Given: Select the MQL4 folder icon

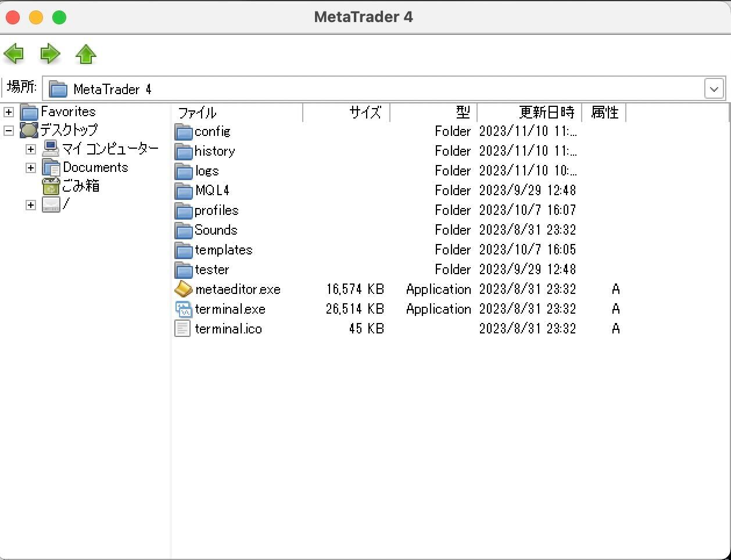Looking at the screenshot, I should coord(184,191).
